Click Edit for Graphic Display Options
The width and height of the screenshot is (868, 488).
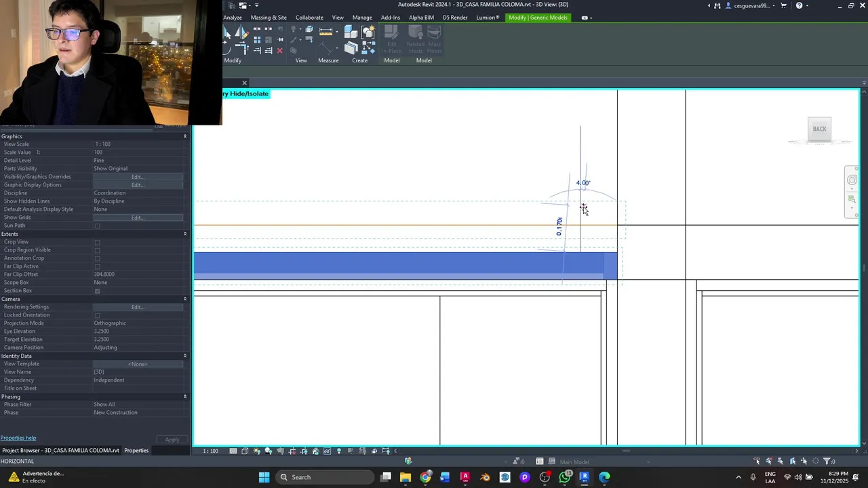tap(138, 185)
